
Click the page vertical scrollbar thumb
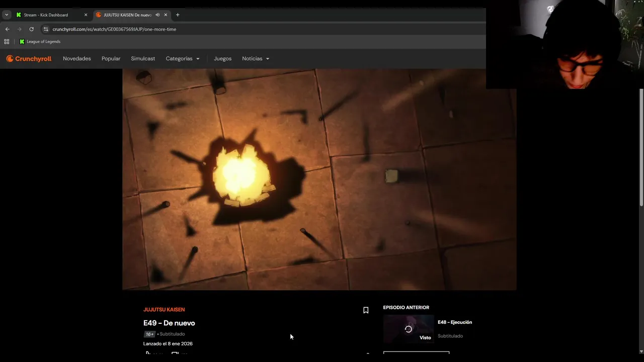click(x=641, y=147)
